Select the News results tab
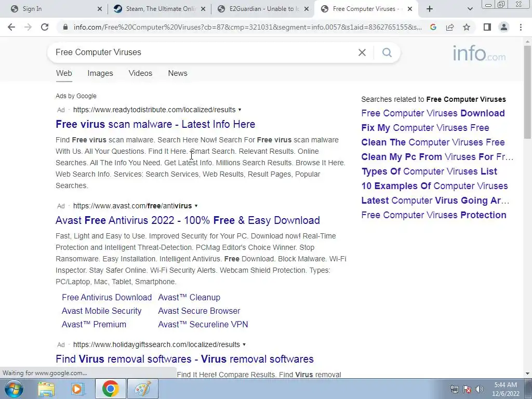 point(178,73)
